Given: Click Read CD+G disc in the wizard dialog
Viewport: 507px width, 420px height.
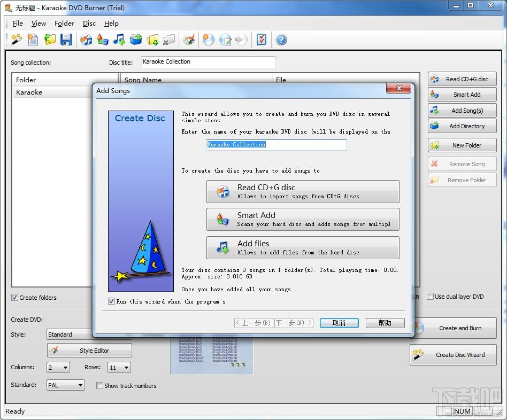Looking at the screenshot, I should pyautogui.click(x=303, y=192).
